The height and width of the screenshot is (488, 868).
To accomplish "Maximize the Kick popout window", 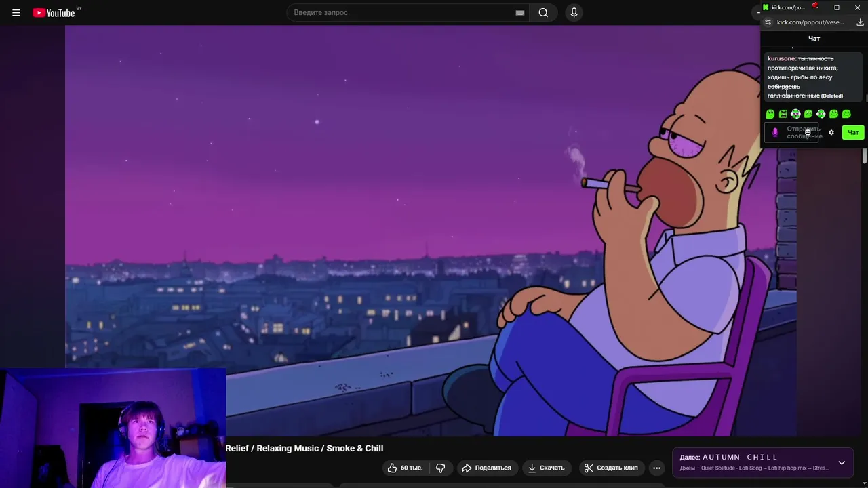I will click(837, 7).
